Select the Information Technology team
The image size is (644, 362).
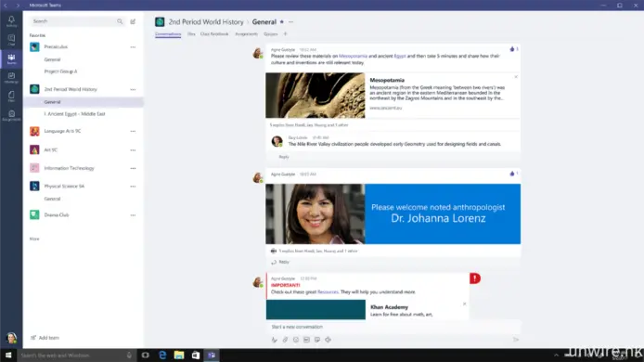coord(69,168)
